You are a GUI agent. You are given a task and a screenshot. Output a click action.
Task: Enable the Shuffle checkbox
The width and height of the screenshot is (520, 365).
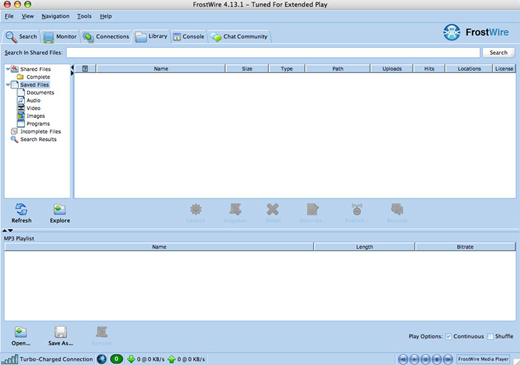click(x=490, y=336)
